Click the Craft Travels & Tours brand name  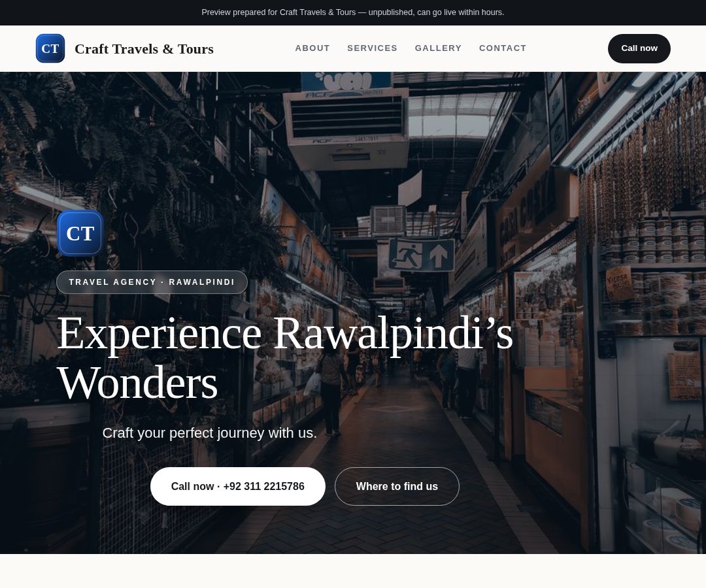click(144, 48)
